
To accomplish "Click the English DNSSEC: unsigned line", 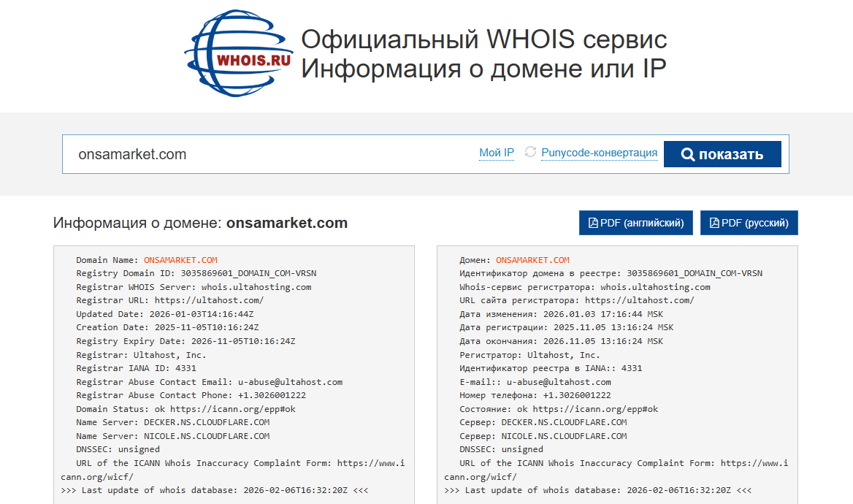I will point(118,449).
